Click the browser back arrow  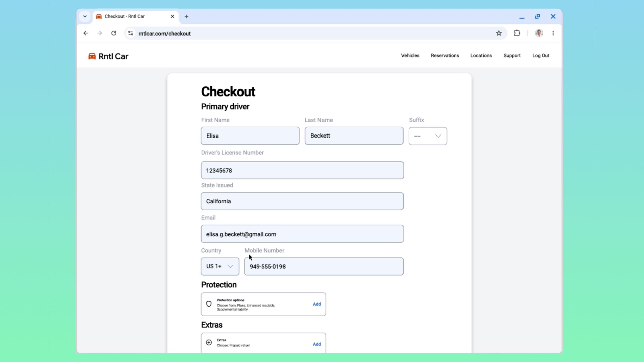(x=86, y=33)
